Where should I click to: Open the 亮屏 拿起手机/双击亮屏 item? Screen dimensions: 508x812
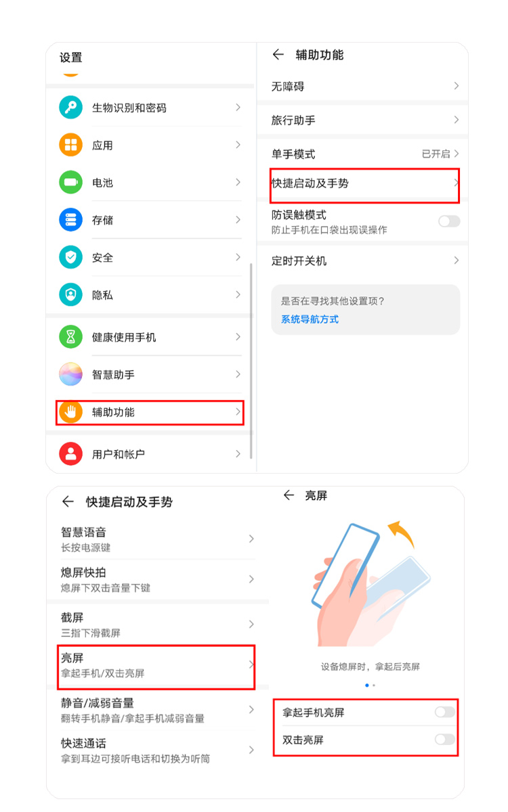click(156, 666)
